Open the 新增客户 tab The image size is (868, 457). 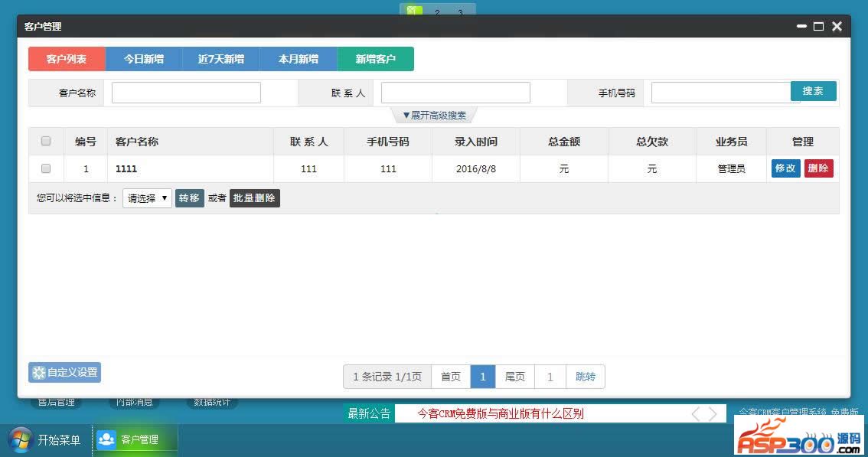point(376,59)
